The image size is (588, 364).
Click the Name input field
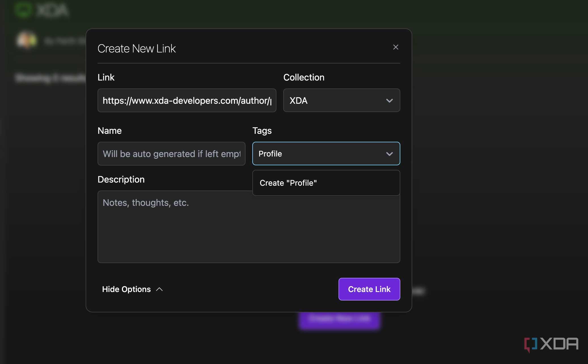point(172,154)
